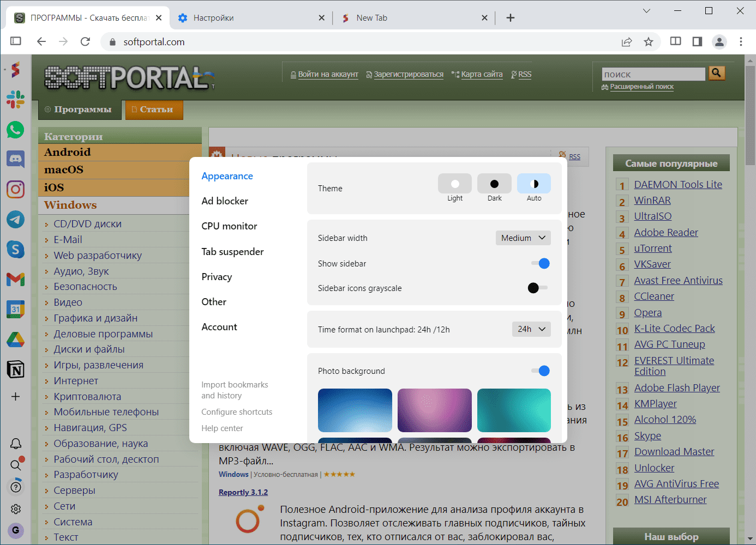Turn off the Photo background switch

[541, 371]
